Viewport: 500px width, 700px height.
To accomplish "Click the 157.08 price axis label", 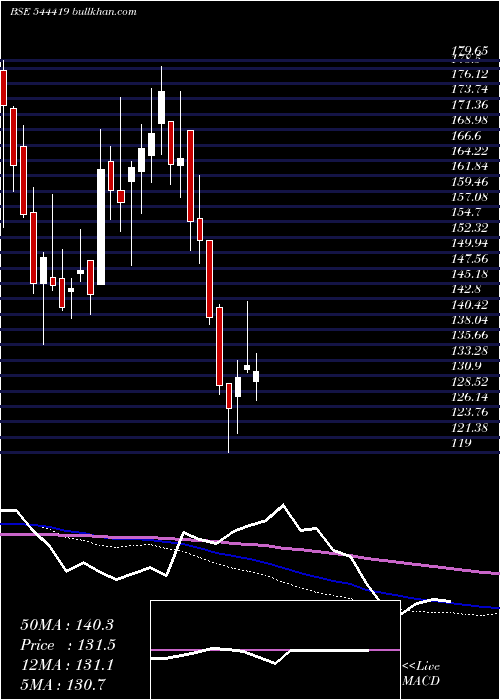I will (x=470, y=197).
